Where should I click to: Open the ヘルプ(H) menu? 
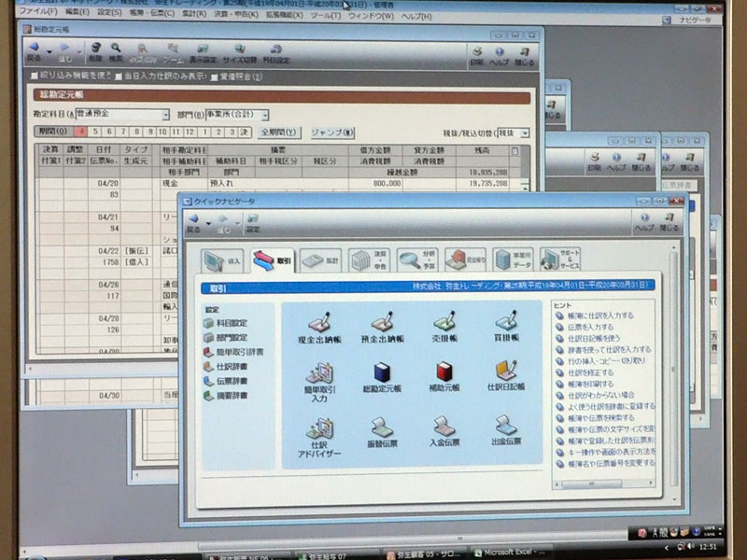[x=416, y=16]
